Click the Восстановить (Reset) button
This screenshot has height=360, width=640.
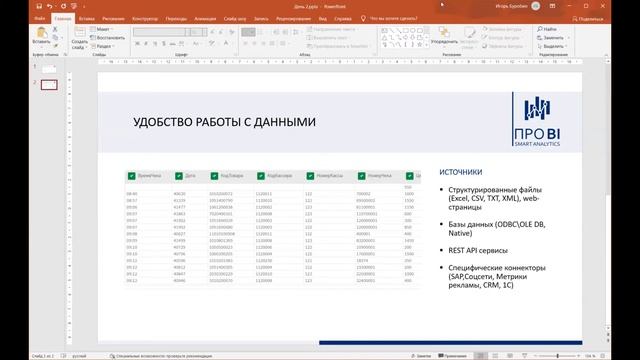click(107, 38)
